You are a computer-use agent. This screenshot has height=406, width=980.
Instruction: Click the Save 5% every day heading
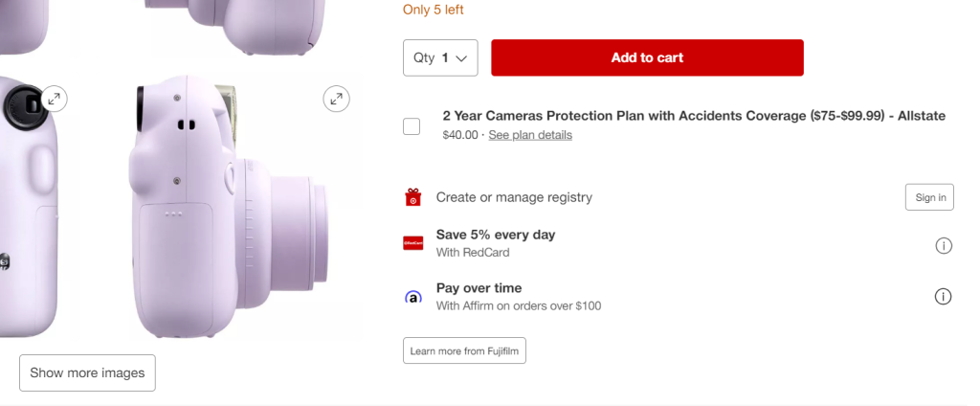point(495,235)
